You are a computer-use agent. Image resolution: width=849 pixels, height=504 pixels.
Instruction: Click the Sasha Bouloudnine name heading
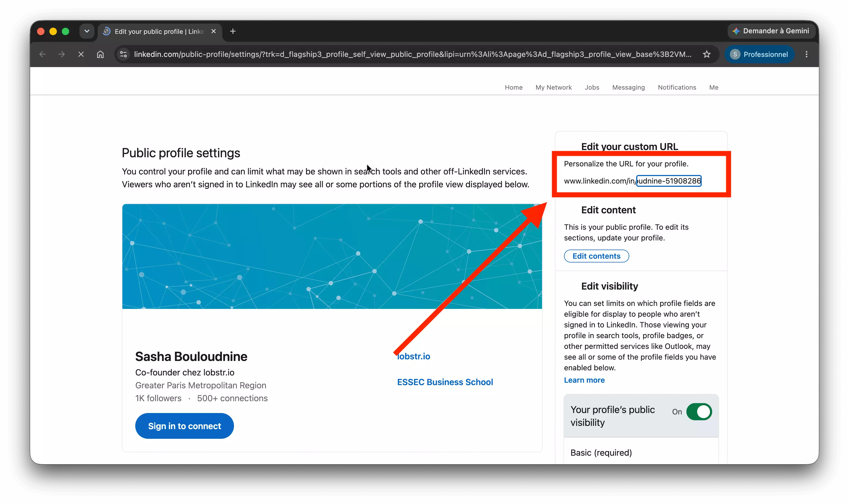191,357
